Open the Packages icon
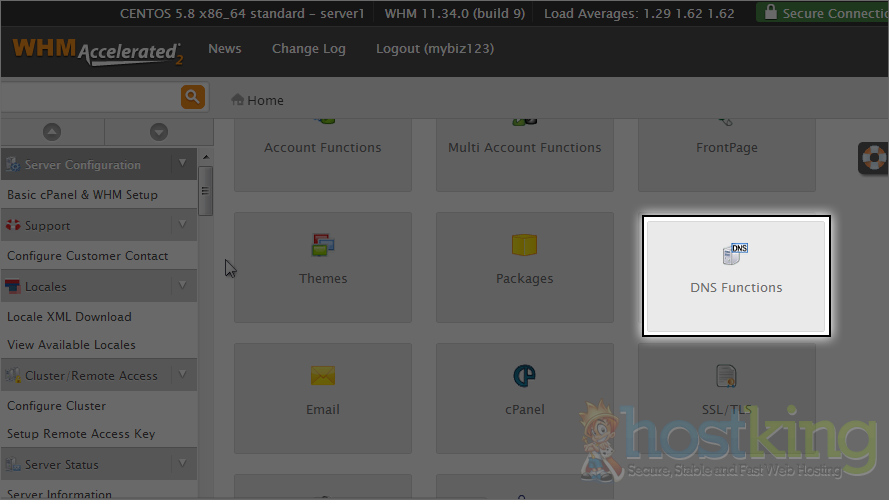This screenshot has width=889, height=500. (x=524, y=246)
